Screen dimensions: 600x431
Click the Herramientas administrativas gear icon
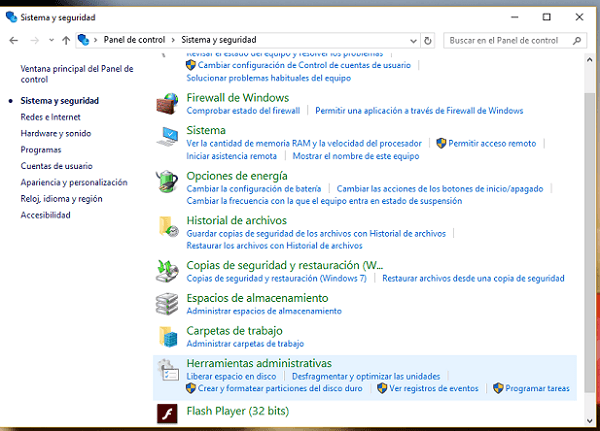(168, 370)
